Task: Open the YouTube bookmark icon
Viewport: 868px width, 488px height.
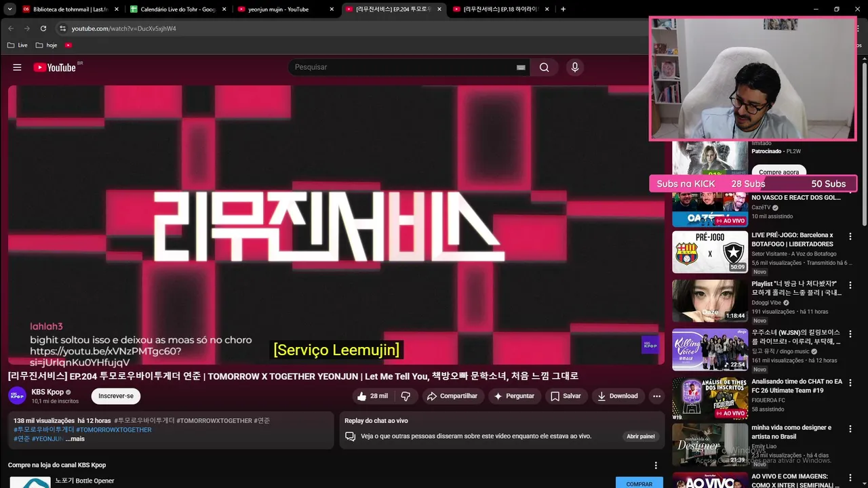Action: (68, 45)
